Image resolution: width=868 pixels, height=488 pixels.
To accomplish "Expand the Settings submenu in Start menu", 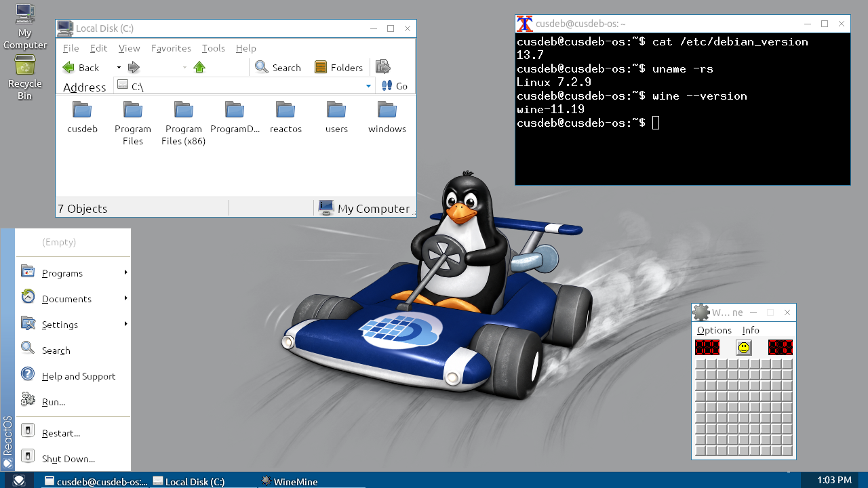I will point(73,324).
